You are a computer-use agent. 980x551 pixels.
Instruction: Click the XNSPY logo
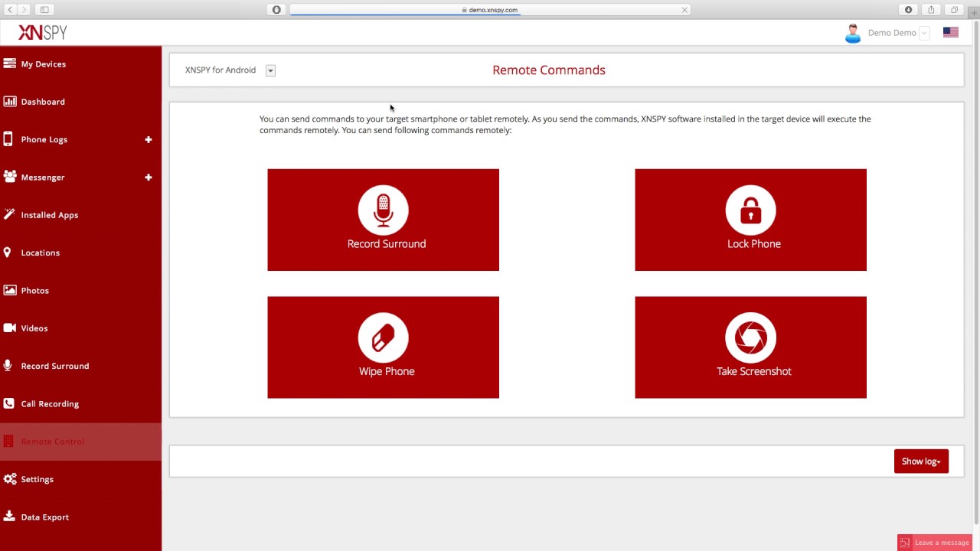pos(43,32)
